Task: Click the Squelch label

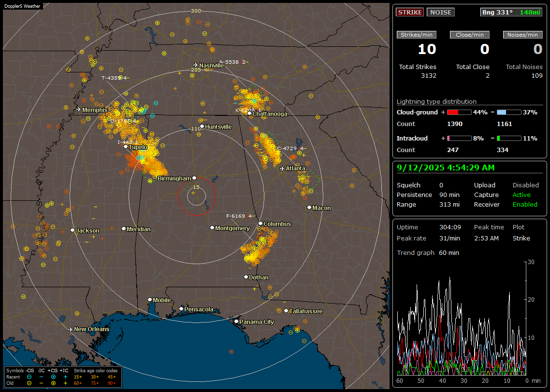Action: (x=408, y=185)
